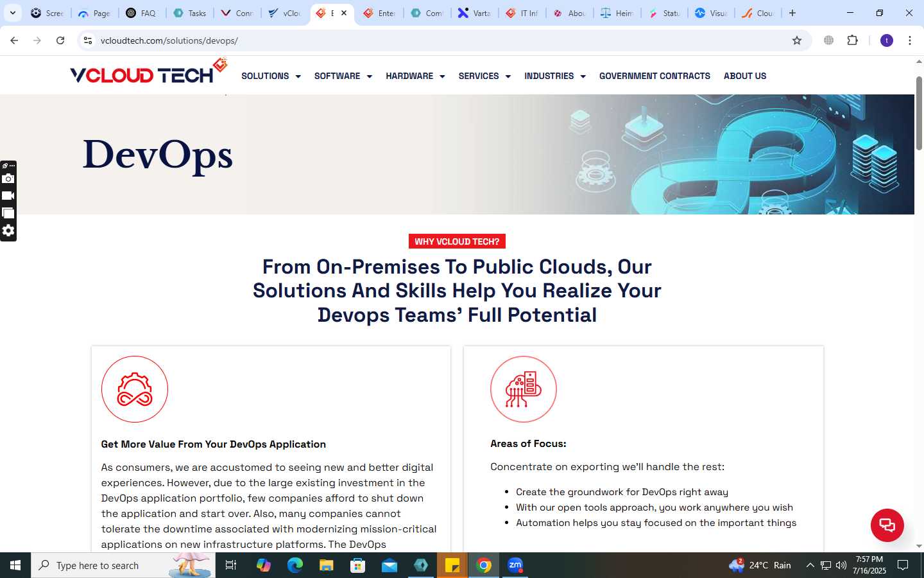The width and height of the screenshot is (924, 578).
Task: Open the tab search dropdown arrow
Action: click(x=12, y=13)
